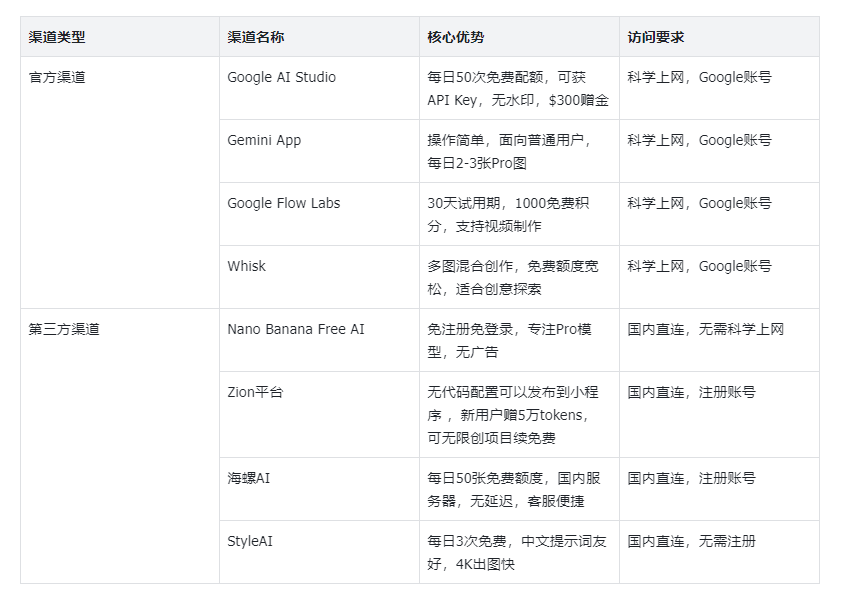Viewport: 846px width, 597px height.
Task: Click the 渠道名称 column header
Action: click(319, 37)
